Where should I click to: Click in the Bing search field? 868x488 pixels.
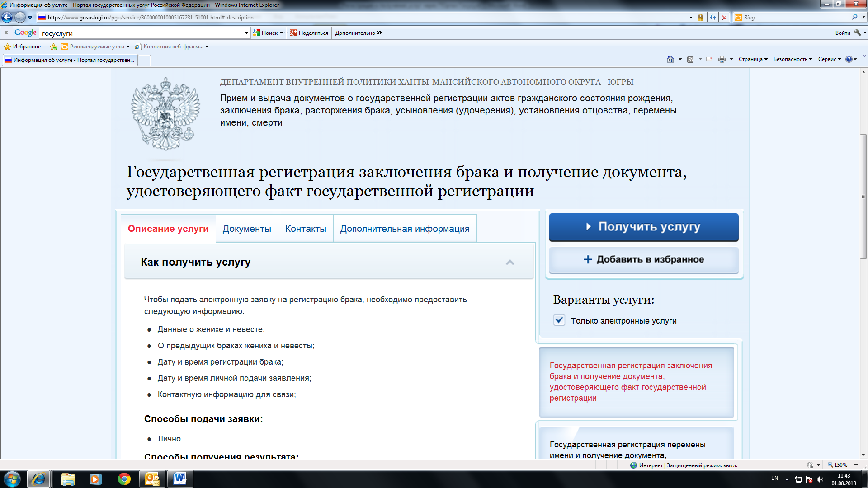(796, 17)
